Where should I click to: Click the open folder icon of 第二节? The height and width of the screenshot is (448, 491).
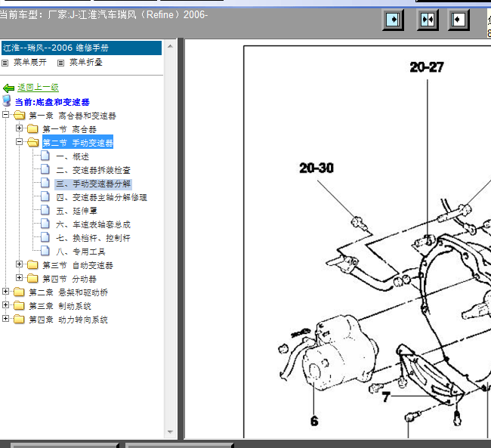click(33, 142)
